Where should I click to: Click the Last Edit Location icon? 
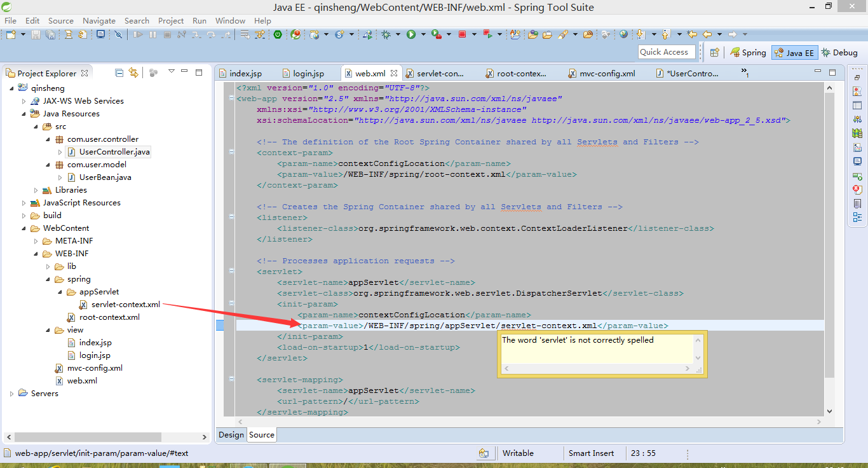tap(692, 34)
